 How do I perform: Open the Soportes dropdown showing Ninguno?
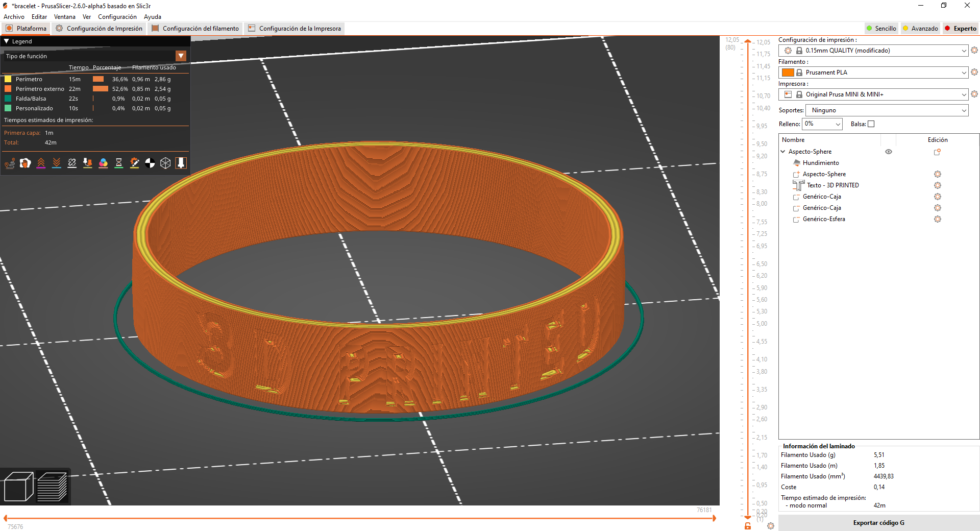[887, 110]
